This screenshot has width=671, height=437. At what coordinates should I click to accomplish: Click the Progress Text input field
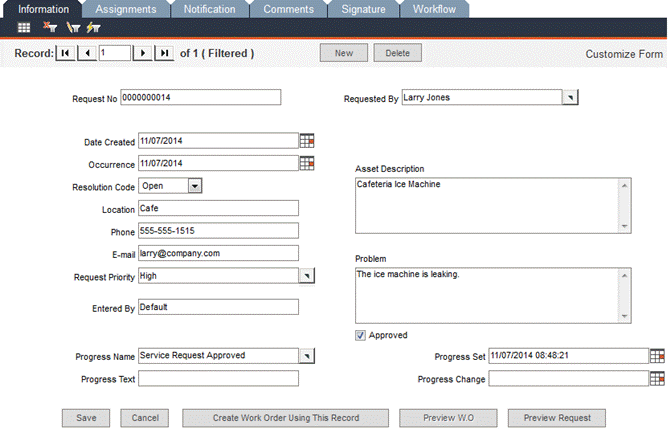218,378
